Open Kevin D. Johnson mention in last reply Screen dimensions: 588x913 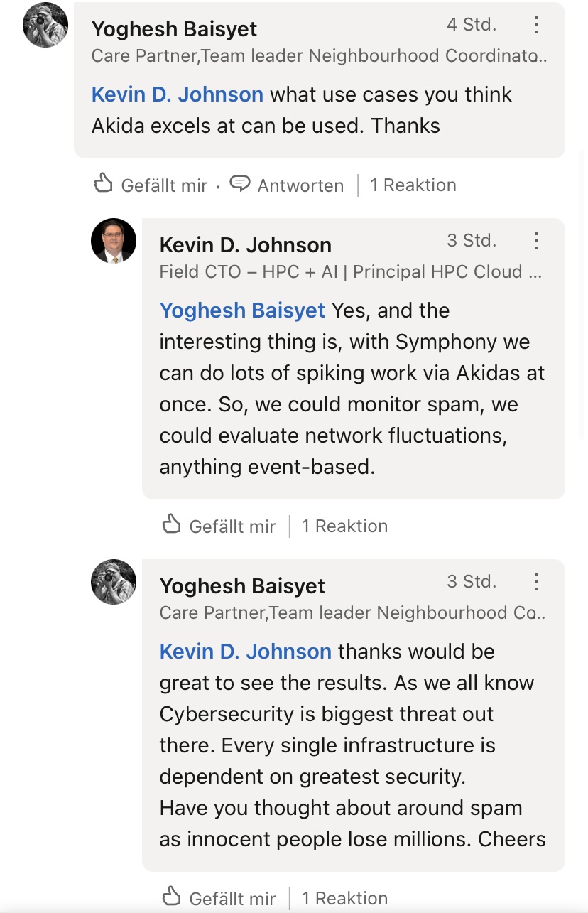click(246, 652)
